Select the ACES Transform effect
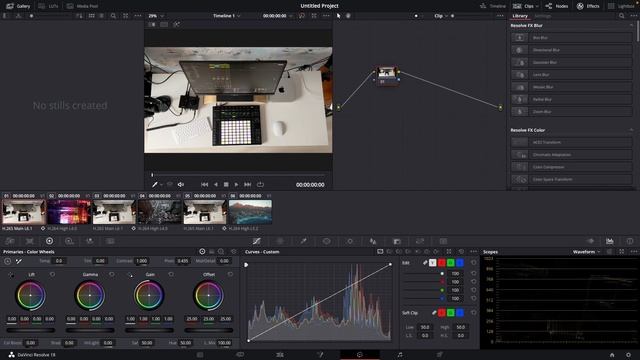Viewport: 640px width, 360px height. [571, 142]
